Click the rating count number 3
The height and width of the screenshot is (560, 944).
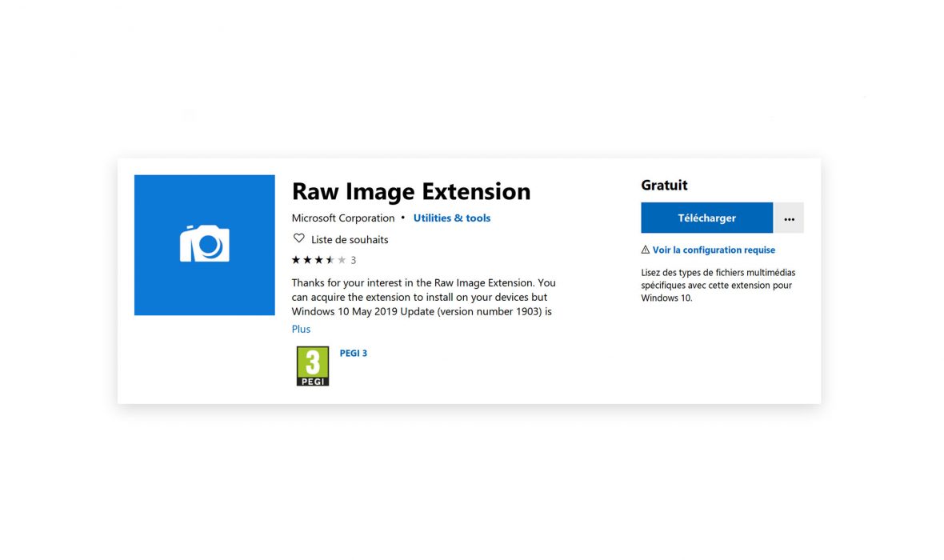pyautogui.click(x=354, y=260)
